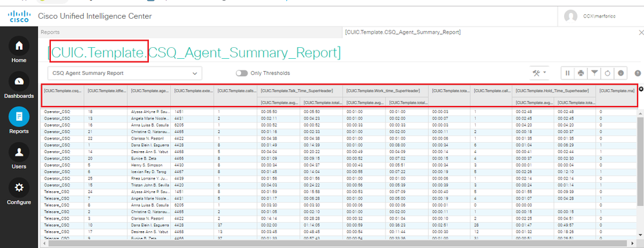Go to the Reports section in sidebar
Viewport: 644px width, 248px height.
tap(19, 121)
